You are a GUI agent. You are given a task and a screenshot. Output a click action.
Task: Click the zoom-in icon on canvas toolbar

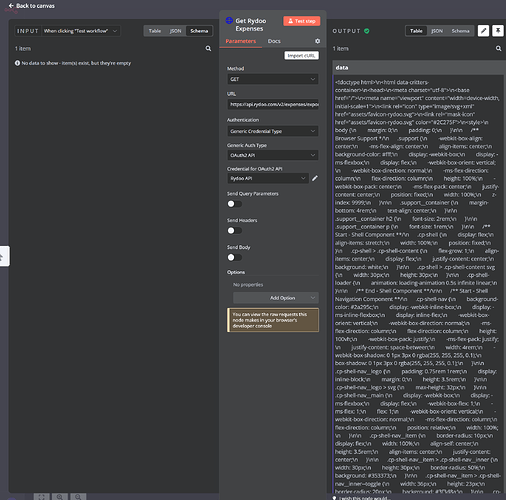click(59, 497)
